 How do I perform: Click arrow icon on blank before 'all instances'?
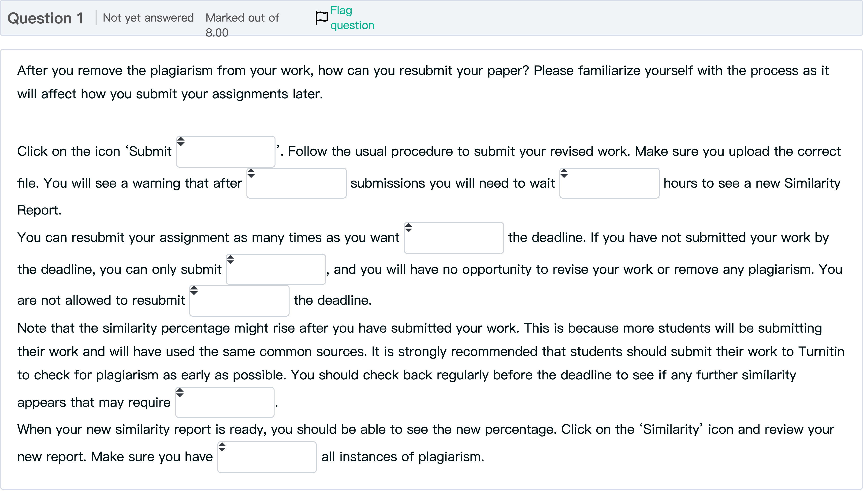[x=222, y=447]
